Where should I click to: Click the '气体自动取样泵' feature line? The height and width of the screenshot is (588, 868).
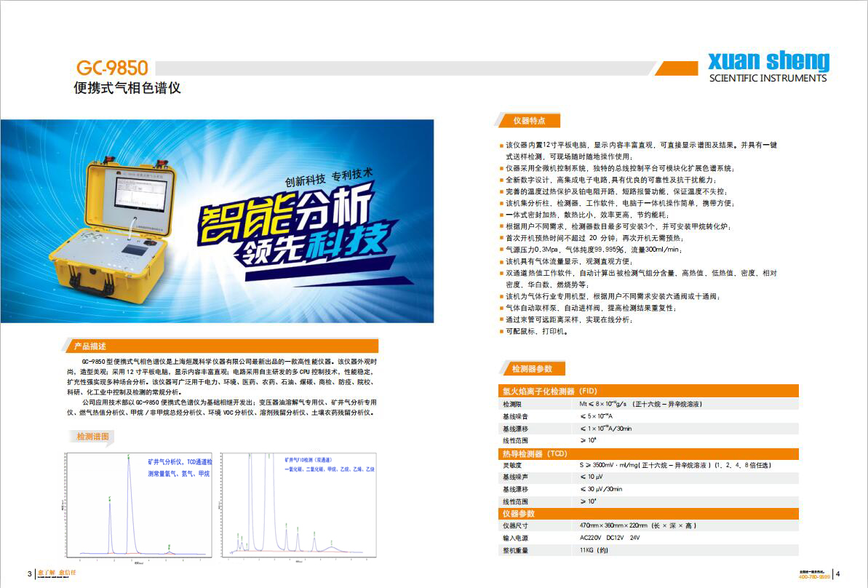(589, 308)
